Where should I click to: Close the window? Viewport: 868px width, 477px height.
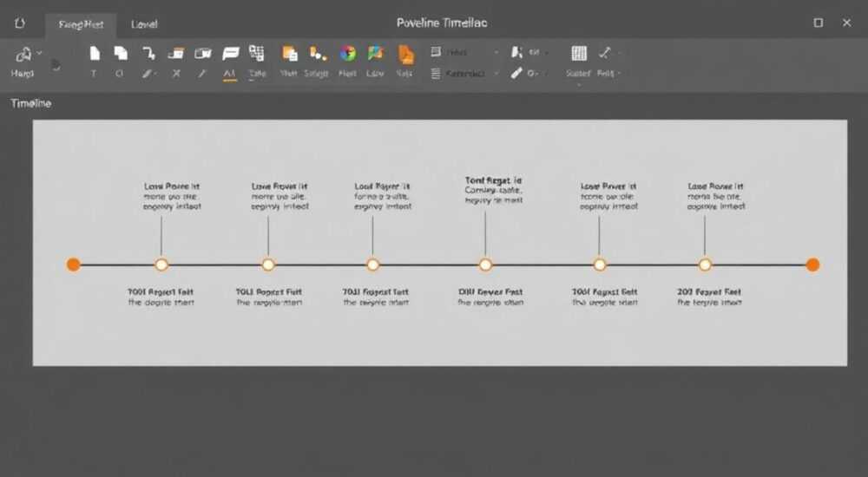[846, 23]
